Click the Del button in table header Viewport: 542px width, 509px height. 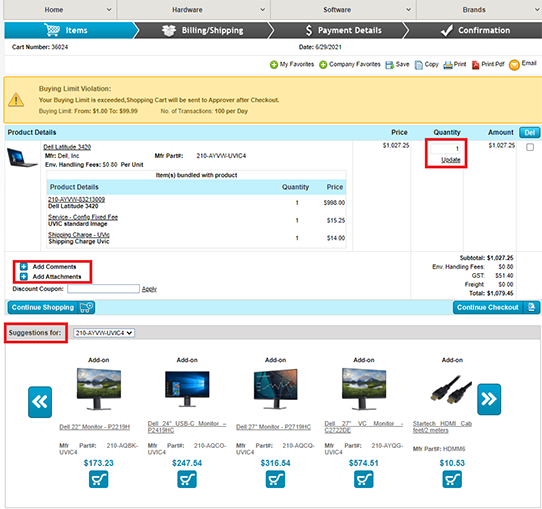coord(530,132)
